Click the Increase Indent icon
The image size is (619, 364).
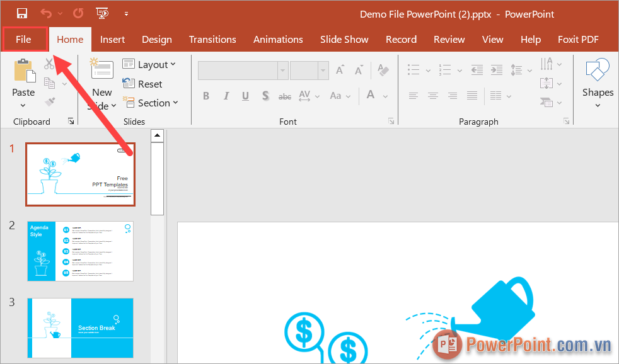coord(497,70)
